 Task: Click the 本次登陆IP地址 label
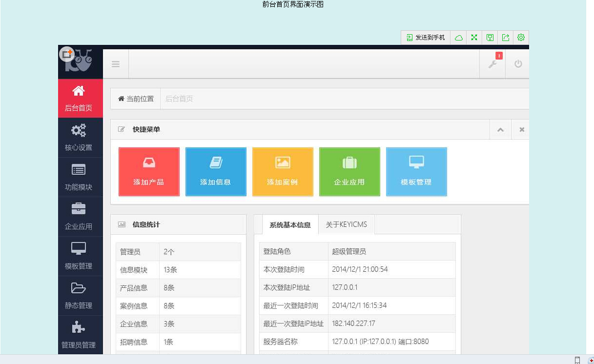[287, 287]
